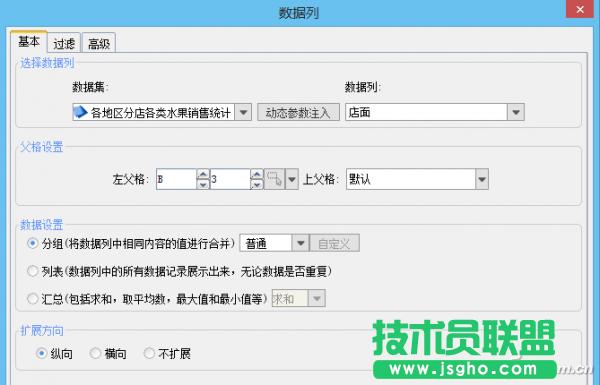Select the 分组 radio button
This screenshot has width=600, height=385.
(x=33, y=243)
